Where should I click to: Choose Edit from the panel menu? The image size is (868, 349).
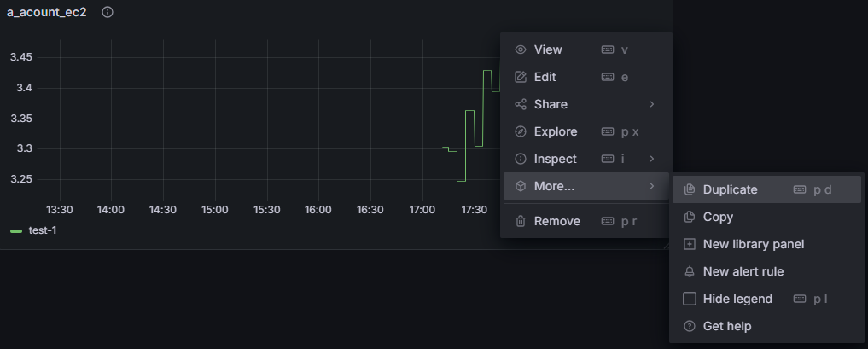click(x=586, y=77)
